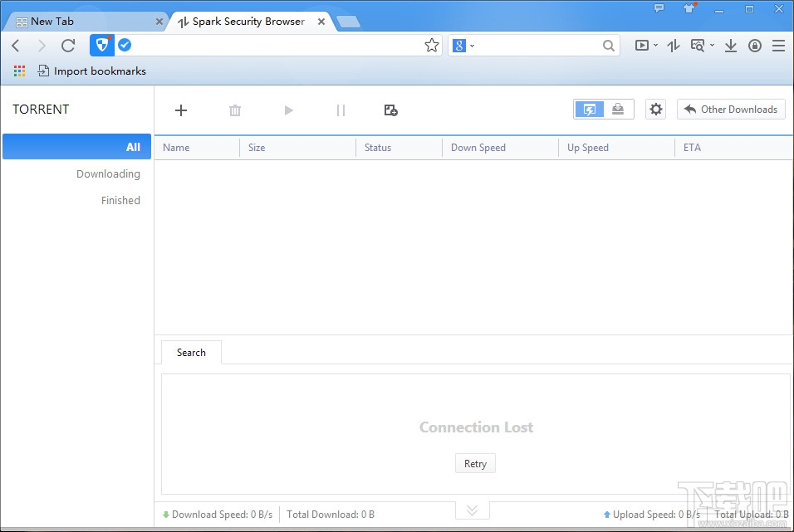Bookmark page using the star icon
794x532 pixels.
pos(432,46)
